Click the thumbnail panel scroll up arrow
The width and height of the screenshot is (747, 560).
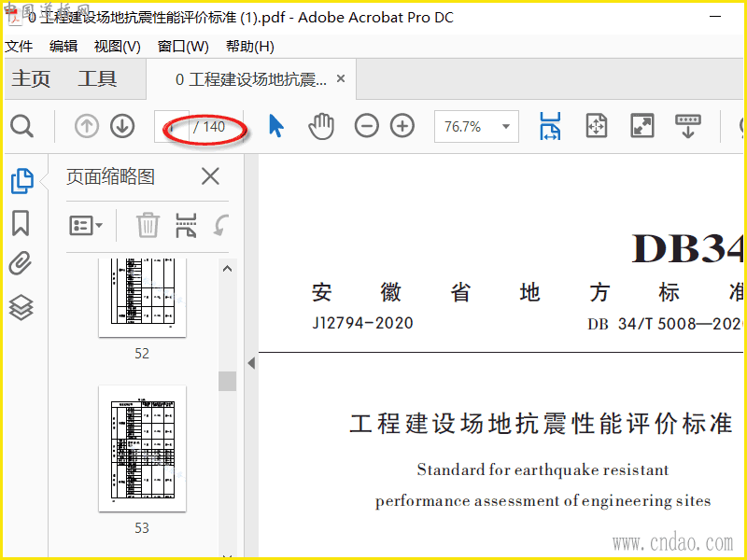tap(227, 269)
